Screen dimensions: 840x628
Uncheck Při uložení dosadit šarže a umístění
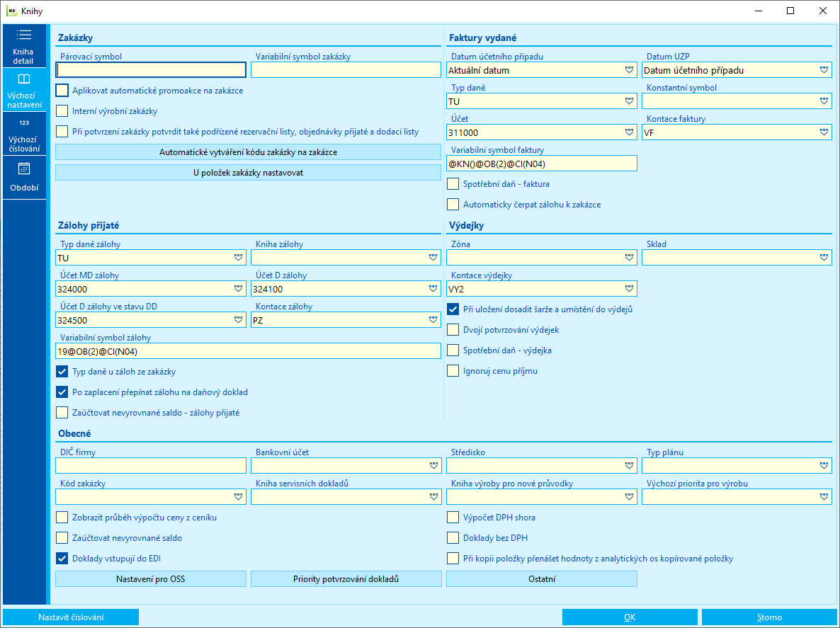coord(453,309)
